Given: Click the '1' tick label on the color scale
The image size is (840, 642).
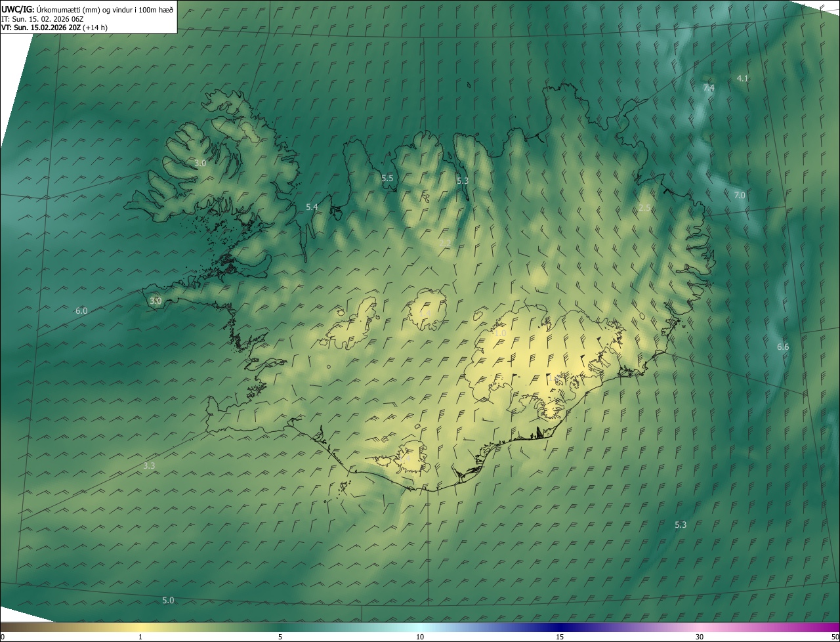Looking at the screenshot, I should tap(140, 637).
